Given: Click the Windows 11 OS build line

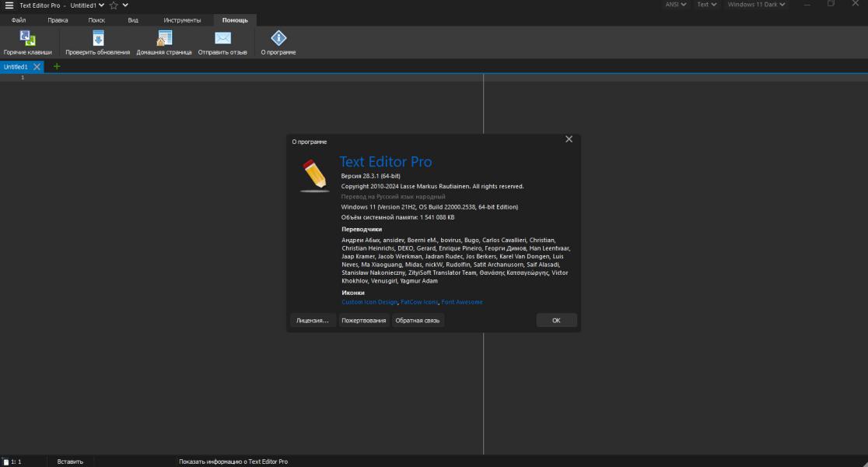Looking at the screenshot, I should click(x=429, y=206).
